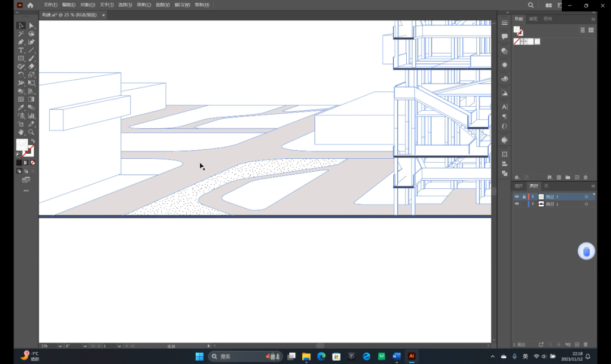Expand 图层 2 layer contents
Viewport: 611px width, 364px height.
533,197
